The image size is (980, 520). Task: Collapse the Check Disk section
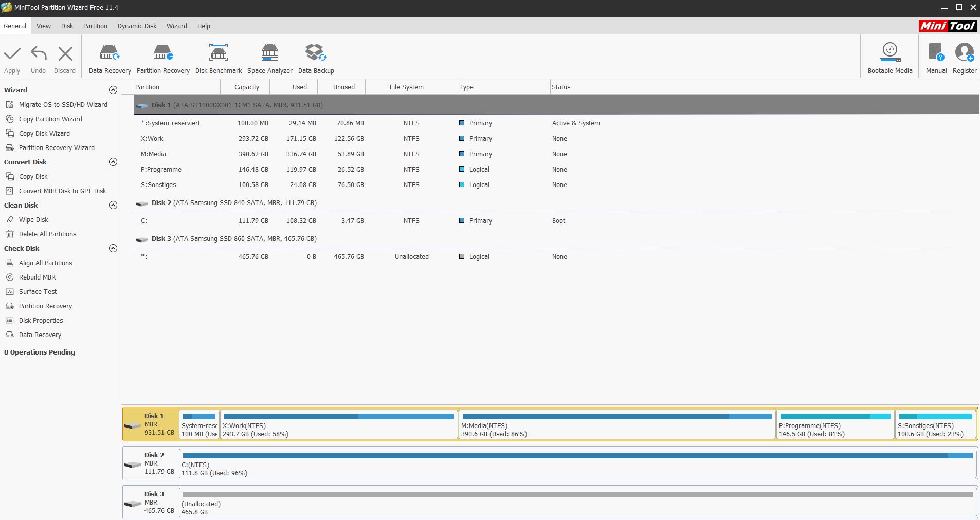click(113, 248)
